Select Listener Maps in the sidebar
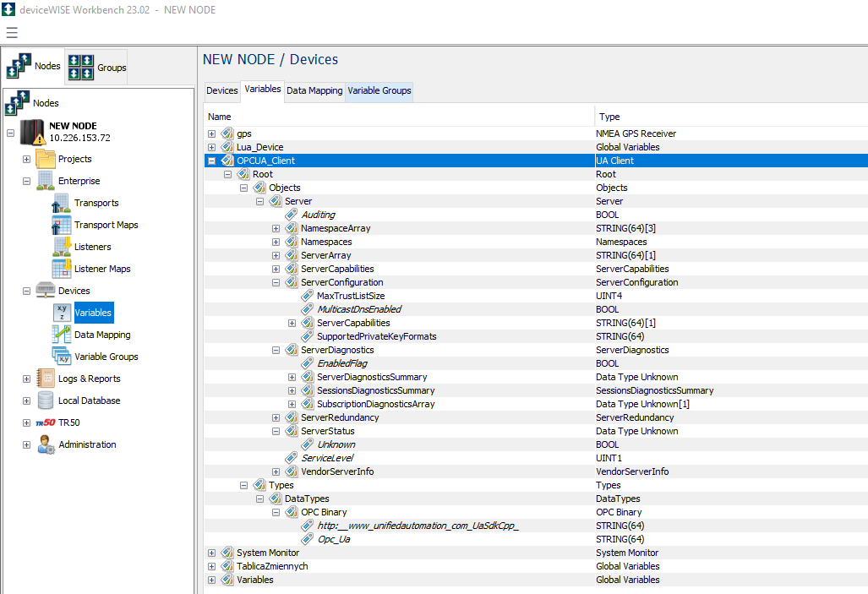Viewport: 868px width, 594px height. [x=102, y=269]
